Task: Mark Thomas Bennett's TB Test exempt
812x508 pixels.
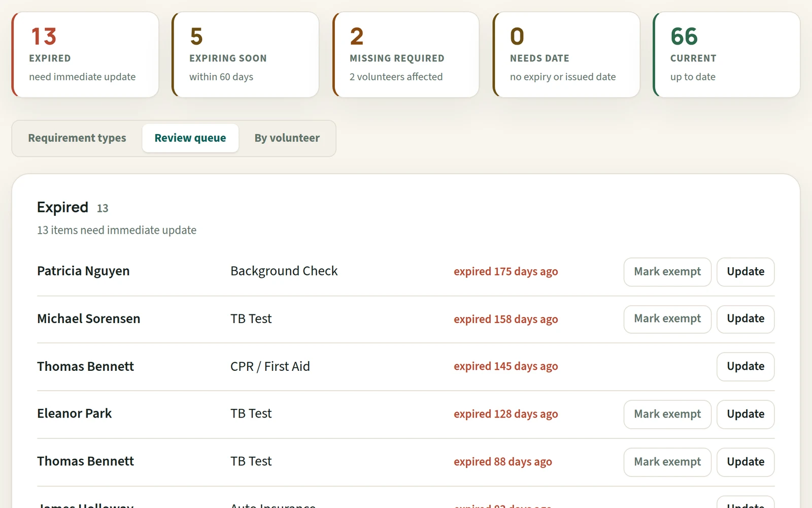Action: click(667, 462)
